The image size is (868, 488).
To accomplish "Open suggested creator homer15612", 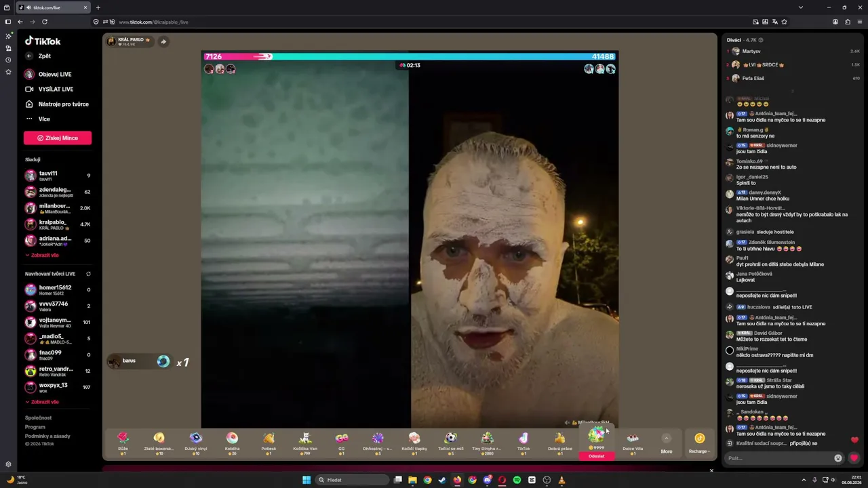I will click(58, 289).
